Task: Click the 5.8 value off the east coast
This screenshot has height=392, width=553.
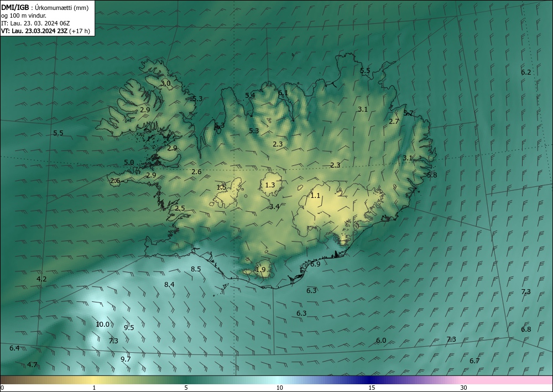Action: click(432, 175)
